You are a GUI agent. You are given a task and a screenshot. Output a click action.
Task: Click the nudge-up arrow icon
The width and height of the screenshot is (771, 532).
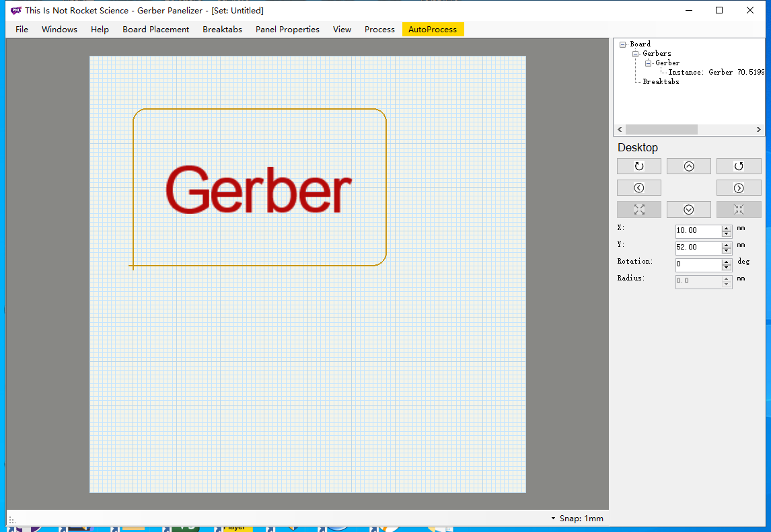click(x=688, y=166)
